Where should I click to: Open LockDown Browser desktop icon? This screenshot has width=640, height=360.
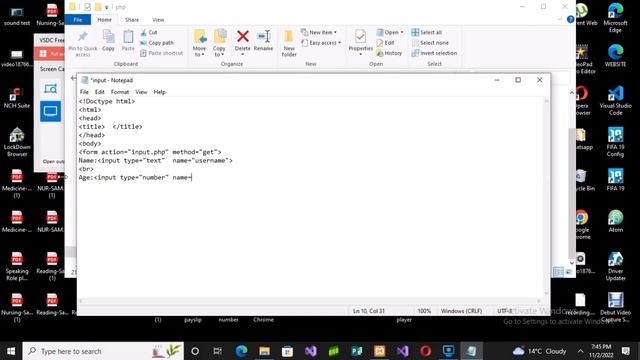(x=17, y=142)
